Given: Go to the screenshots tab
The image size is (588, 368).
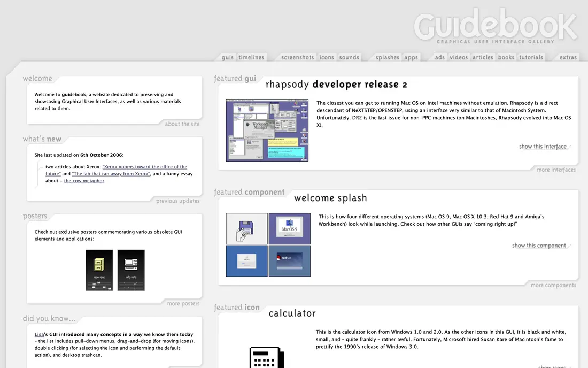Looking at the screenshot, I should (x=297, y=57).
